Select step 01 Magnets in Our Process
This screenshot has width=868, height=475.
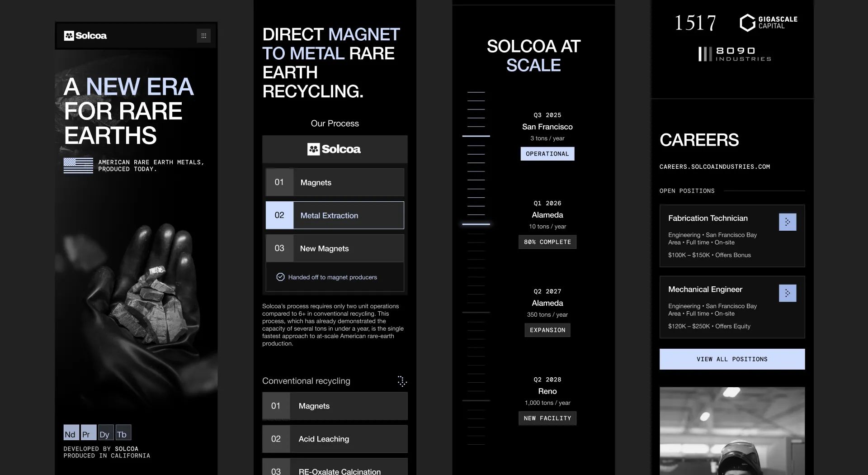coord(335,182)
